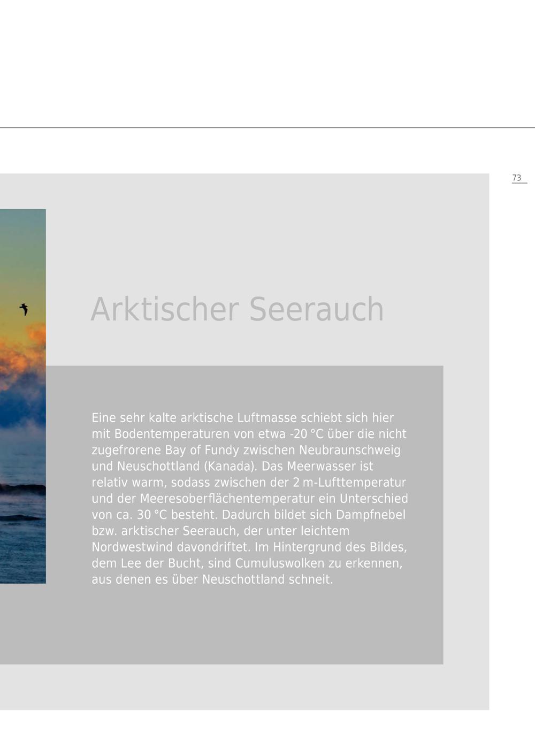This screenshot has width=535, height=756.
Task: Click the horizontal rule across the page top
Action: click(x=267, y=128)
